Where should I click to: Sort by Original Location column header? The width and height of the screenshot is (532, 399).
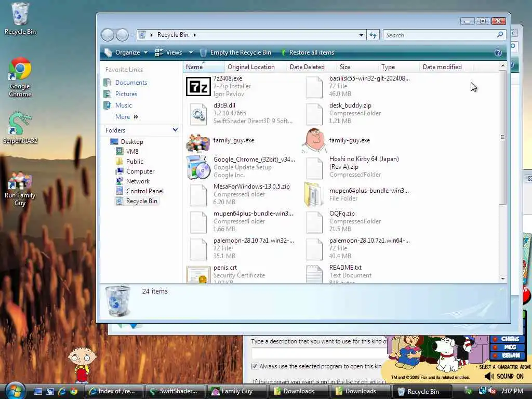point(255,67)
